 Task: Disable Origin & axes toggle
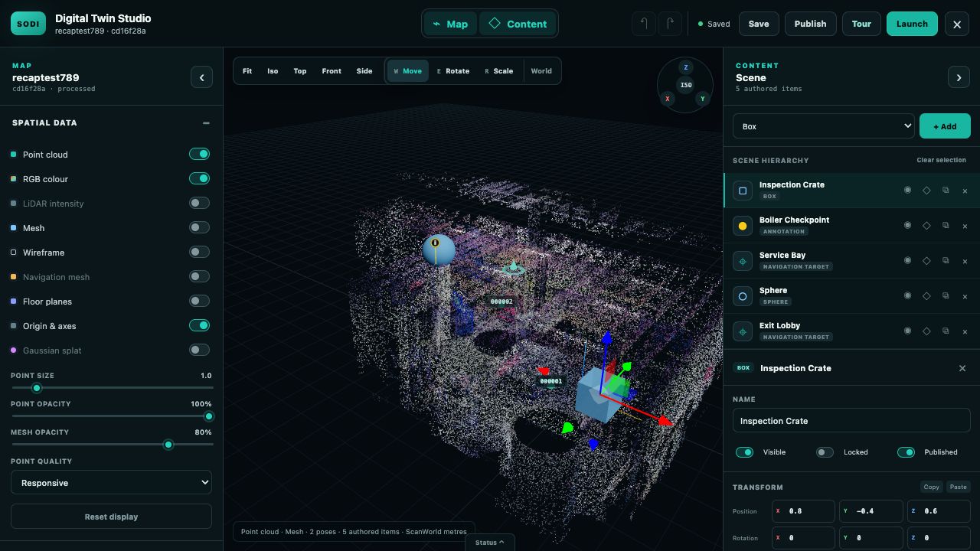coord(199,325)
